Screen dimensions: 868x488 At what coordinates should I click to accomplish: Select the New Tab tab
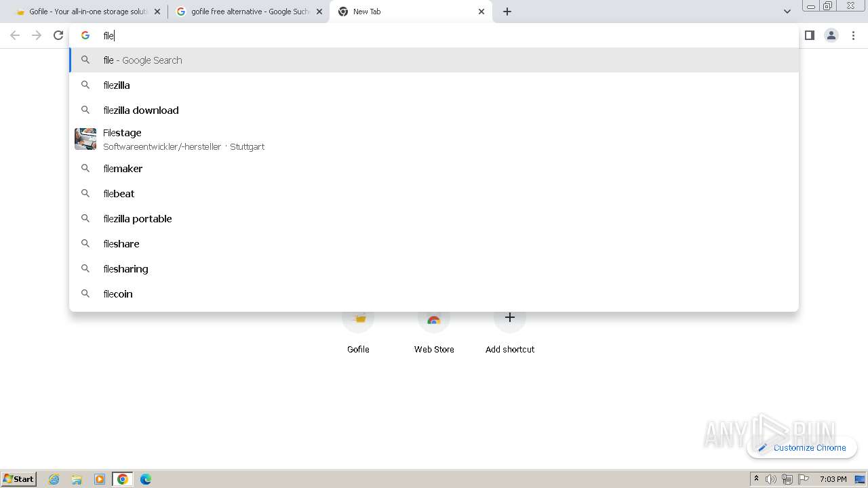tap(410, 12)
